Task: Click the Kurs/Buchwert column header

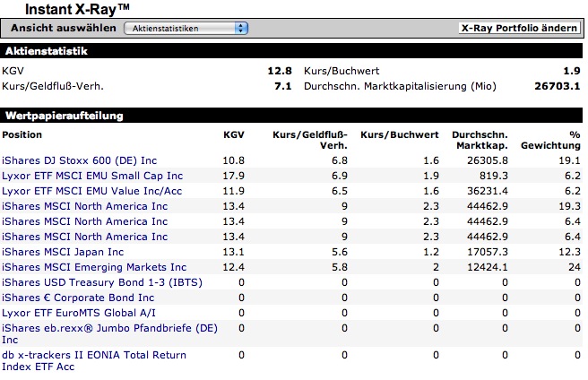Action: (399, 135)
